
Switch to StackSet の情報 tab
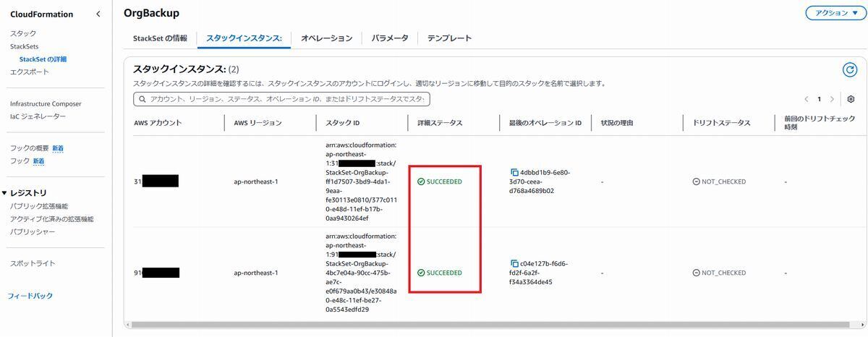[x=160, y=38]
